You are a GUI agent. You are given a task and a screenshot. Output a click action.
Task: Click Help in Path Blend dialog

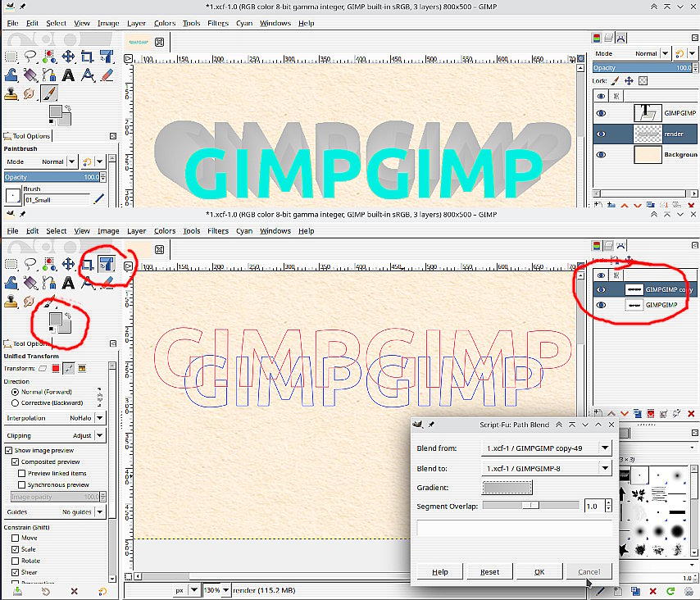[x=439, y=572]
